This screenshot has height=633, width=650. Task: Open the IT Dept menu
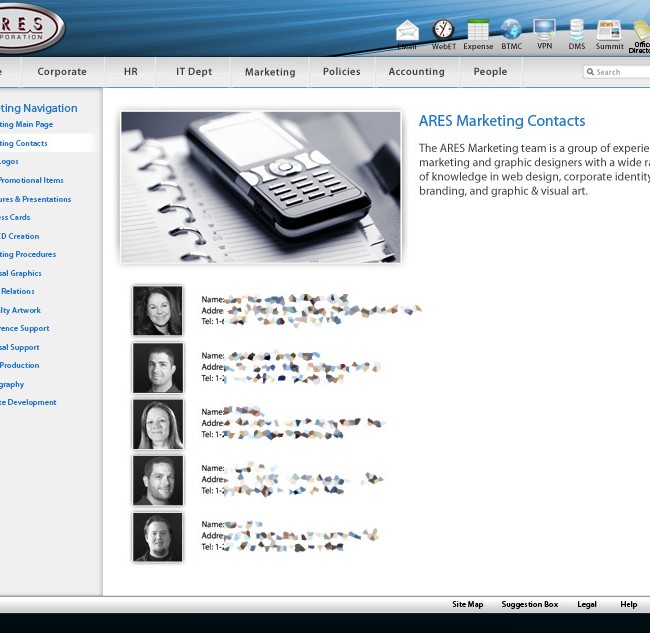click(x=194, y=72)
